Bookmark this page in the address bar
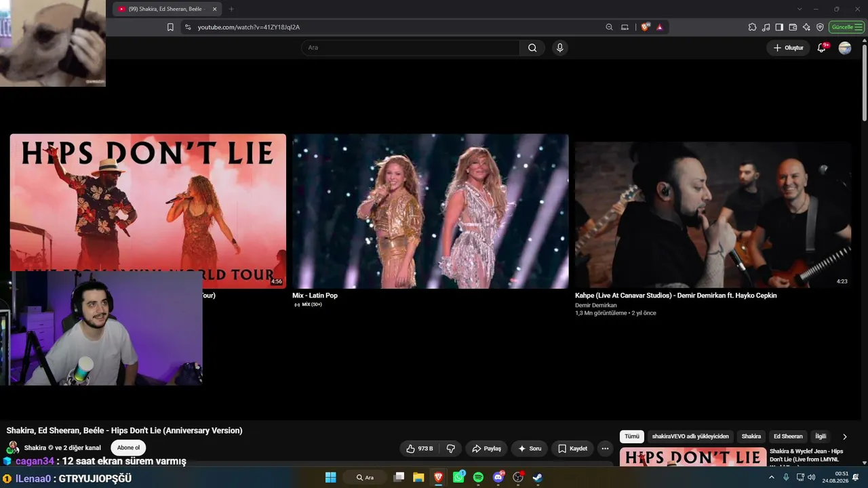The width and height of the screenshot is (868, 488). click(x=170, y=27)
